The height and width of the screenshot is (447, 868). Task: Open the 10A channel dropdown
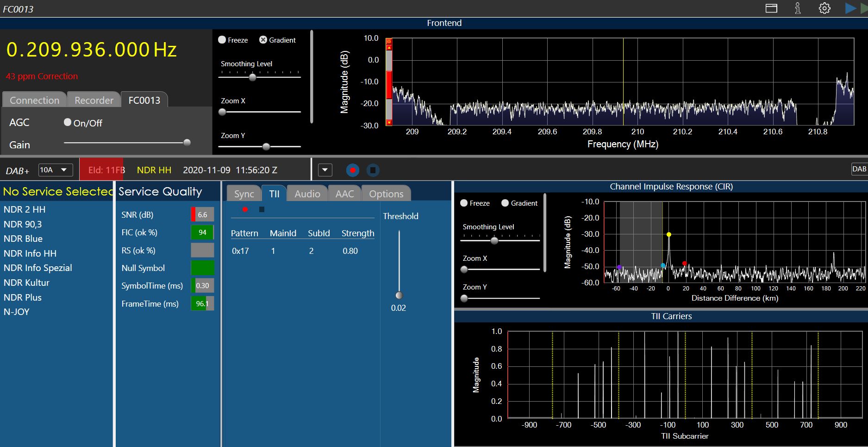pyautogui.click(x=55, y=170)
